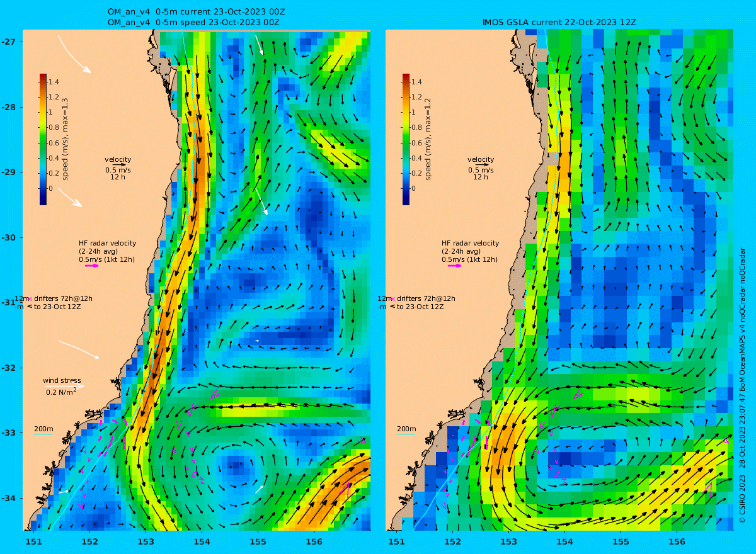The image size is (756, 554).
Task: Click the '0' tick on left color bar
Action: [51, 188]
